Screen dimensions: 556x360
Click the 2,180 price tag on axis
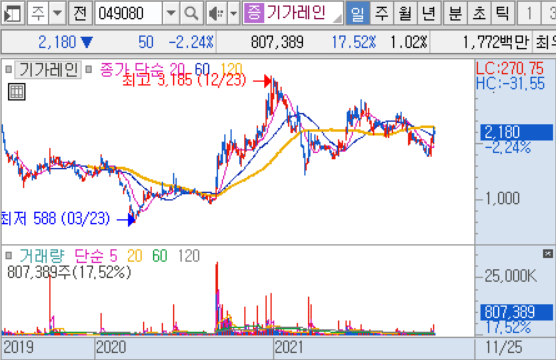[x=516, y=132]
